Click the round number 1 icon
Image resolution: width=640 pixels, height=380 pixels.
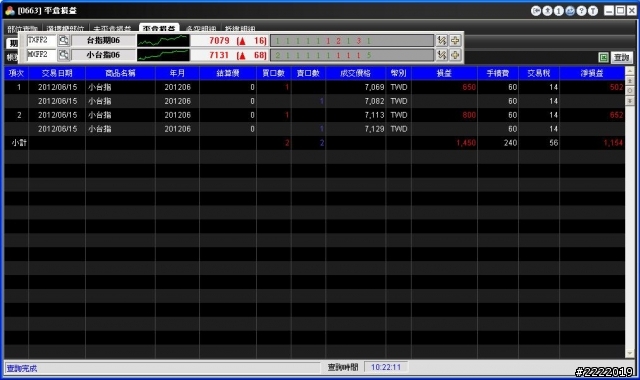(x=558, y=11)
